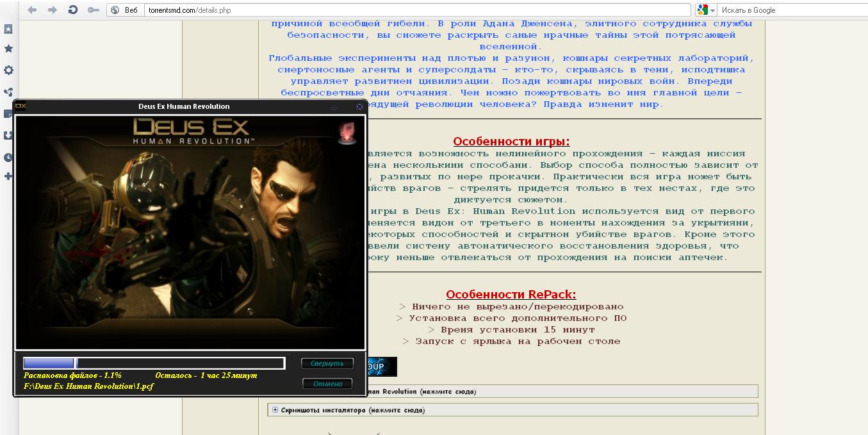Minimize the Deus Ex installer window
Viewport: 868px width, 435px height.
pos(334,107)
